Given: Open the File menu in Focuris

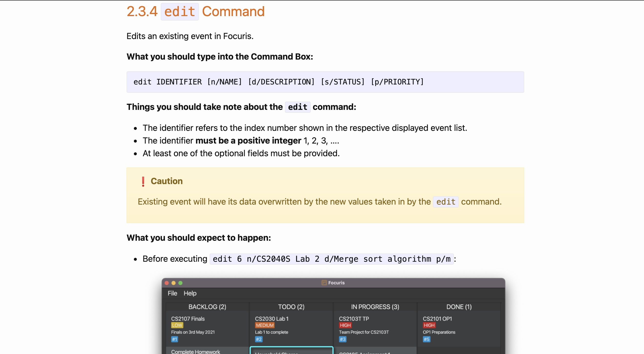Looking at the screenshot, I should [172, 293].
